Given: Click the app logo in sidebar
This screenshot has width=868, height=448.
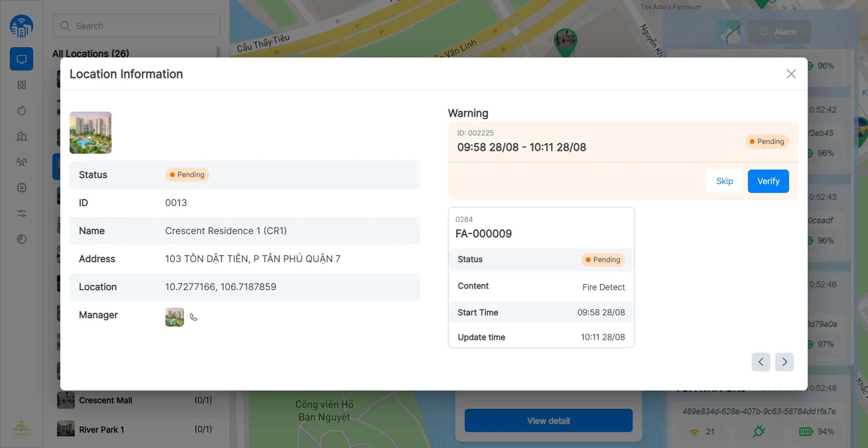Looking at the screenshot, I should tap(21, 26).
